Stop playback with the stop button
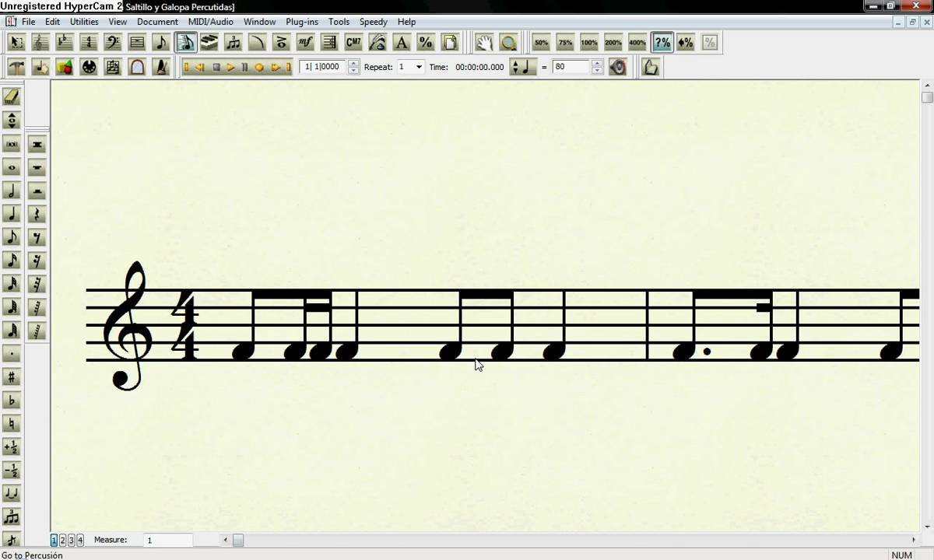934x560 pixels. [x=216, y=67]
